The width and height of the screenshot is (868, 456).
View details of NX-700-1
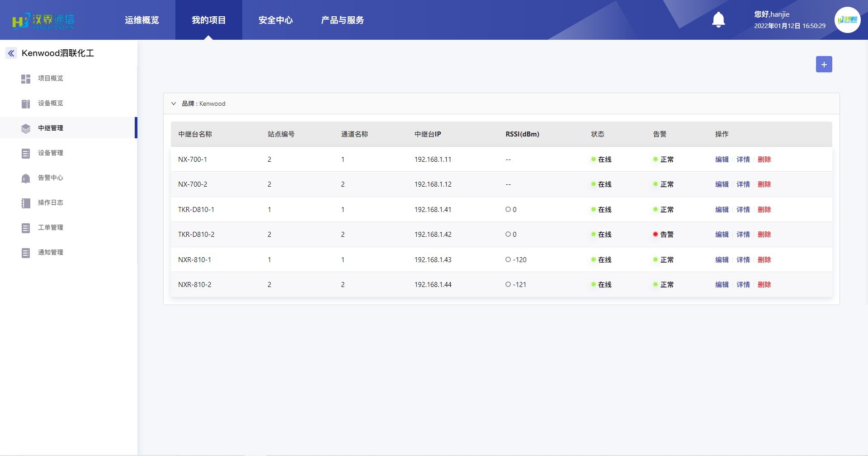tap(743, 160)
